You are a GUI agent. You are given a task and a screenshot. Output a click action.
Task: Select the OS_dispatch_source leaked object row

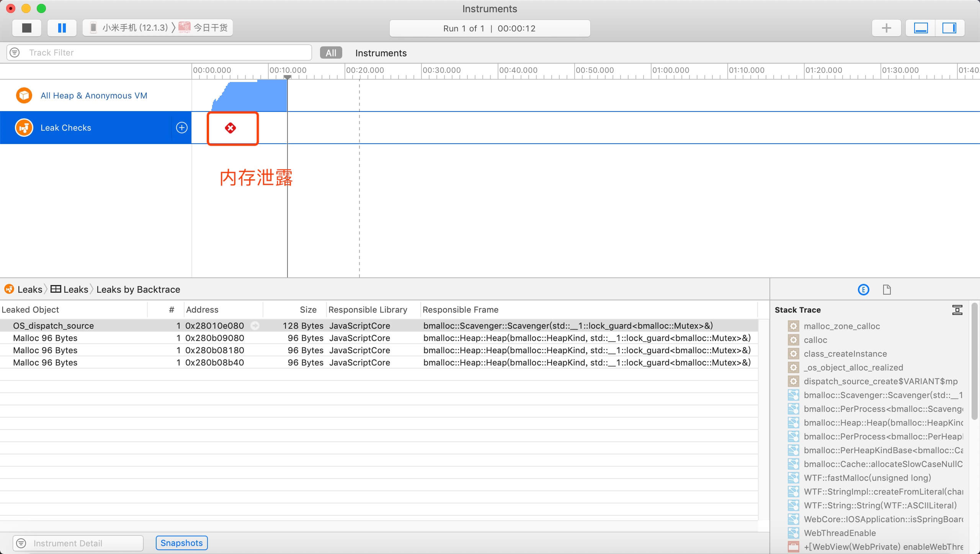point(54,326)
